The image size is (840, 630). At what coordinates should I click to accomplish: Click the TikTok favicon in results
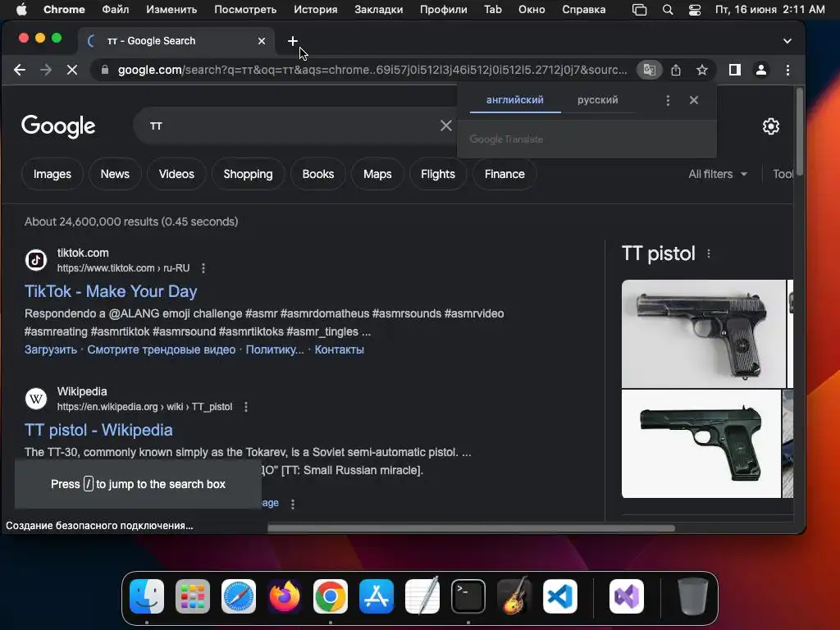click(36, 260)
